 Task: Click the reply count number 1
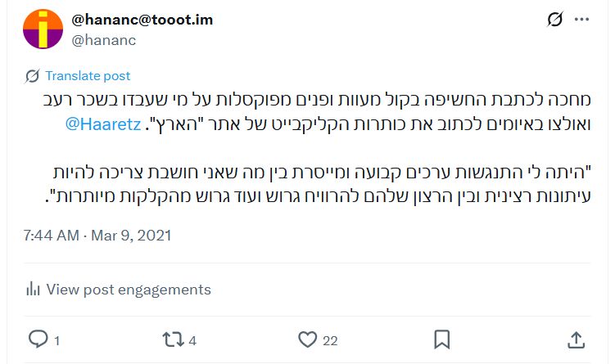click(x=57, y=339)
